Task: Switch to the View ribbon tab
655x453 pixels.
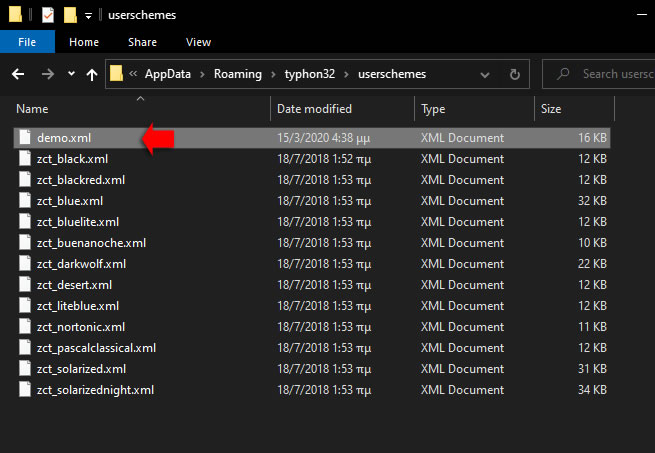Action: pos(198,42)
